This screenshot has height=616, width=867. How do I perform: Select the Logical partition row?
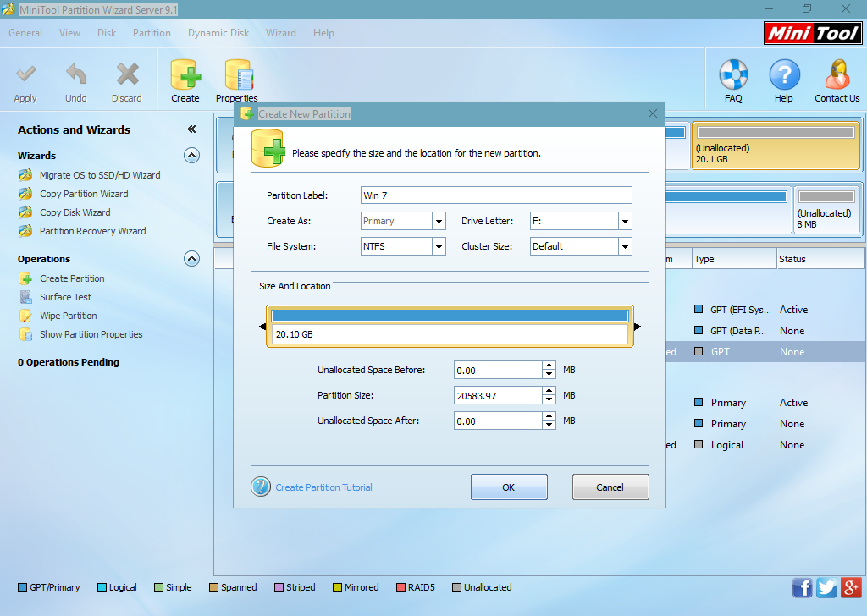[765, 445]
